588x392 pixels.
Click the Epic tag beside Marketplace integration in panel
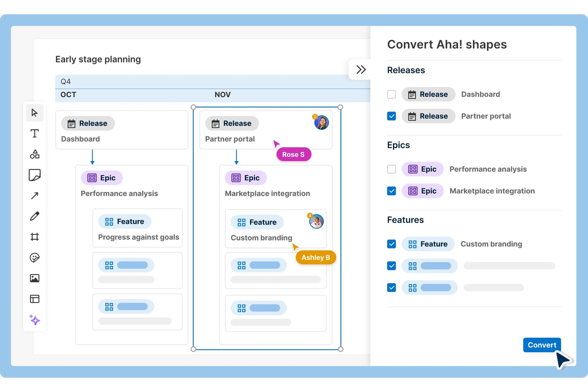tap(422, 191)
